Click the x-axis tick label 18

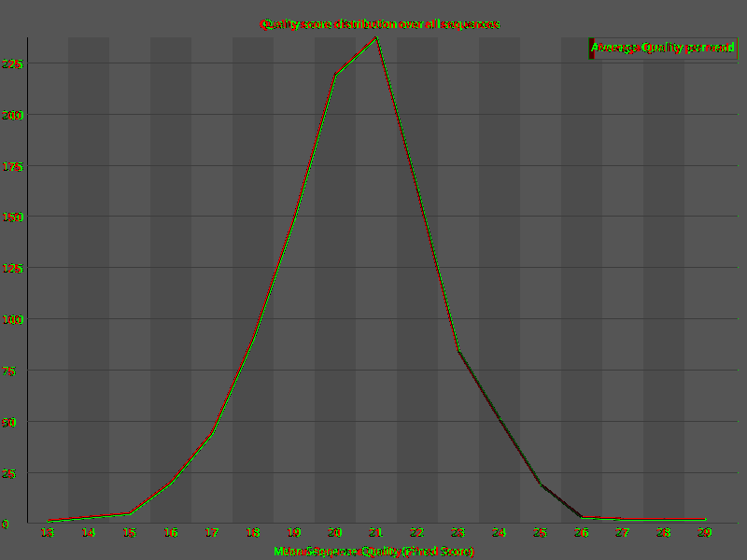pyautogui.click(x=253, y=532)
